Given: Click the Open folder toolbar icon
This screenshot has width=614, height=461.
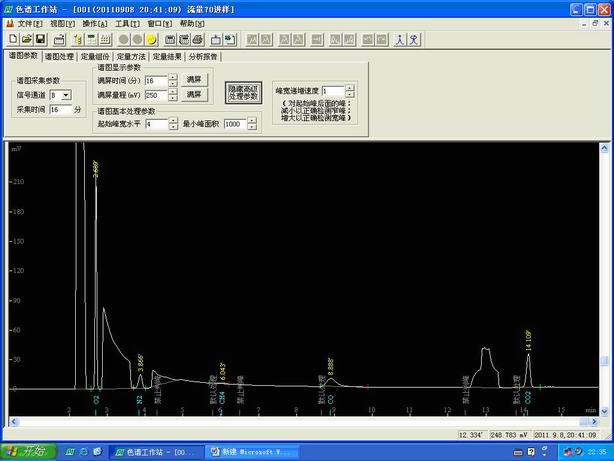Looking at the screenshot, I should coord(27,39).
